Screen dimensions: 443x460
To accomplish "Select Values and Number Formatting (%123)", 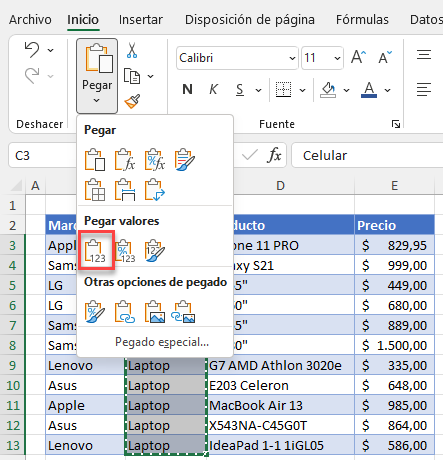I will pyautogui.click(x=125, y=251).
